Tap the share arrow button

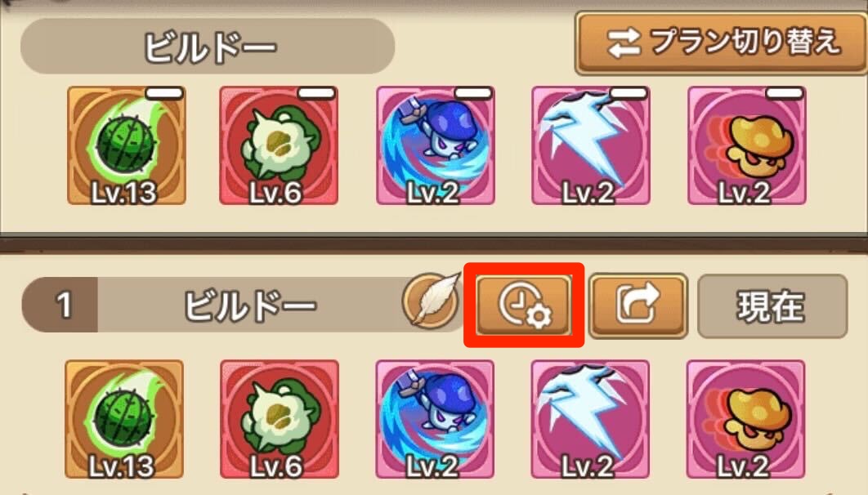pos(638,305)
